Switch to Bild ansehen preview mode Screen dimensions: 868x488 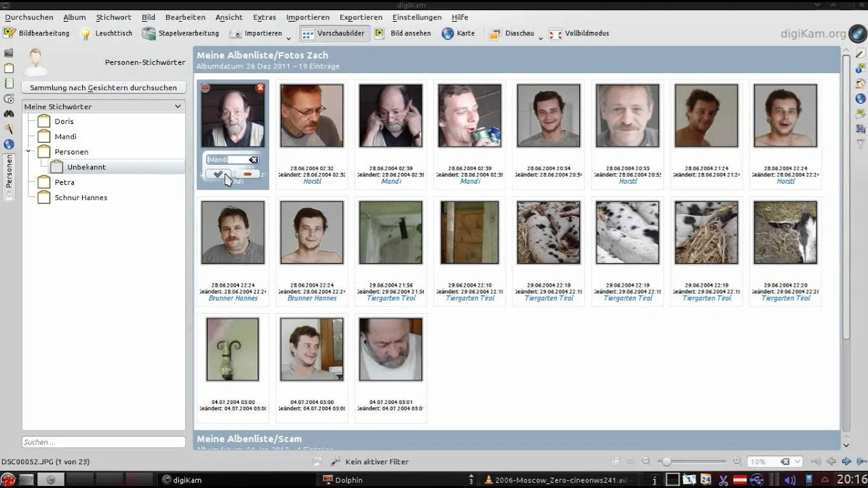pyautogui.click(x=403, y=33)
